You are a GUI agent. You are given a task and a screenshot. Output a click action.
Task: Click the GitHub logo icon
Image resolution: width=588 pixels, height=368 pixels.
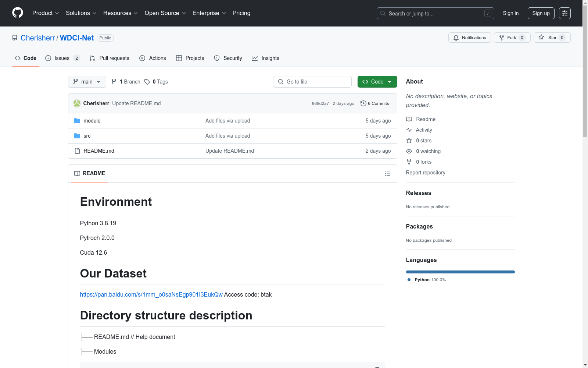click(x=18, y=13)
